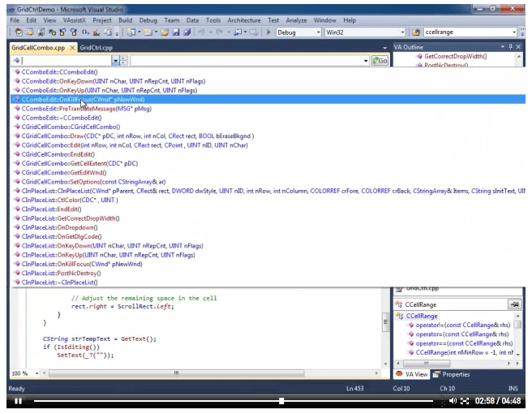Click the pin button next to CCellRange

pos(515,304)
